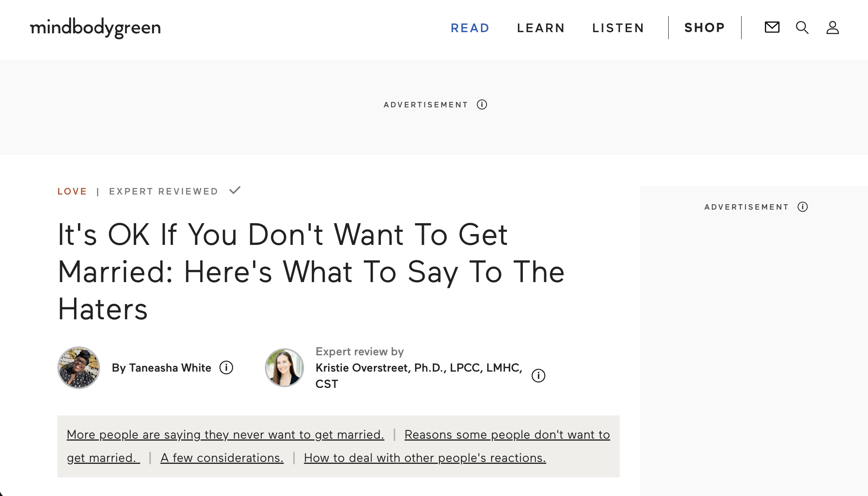Click the Expert Reviewed checkmark icon

[235, 190]
